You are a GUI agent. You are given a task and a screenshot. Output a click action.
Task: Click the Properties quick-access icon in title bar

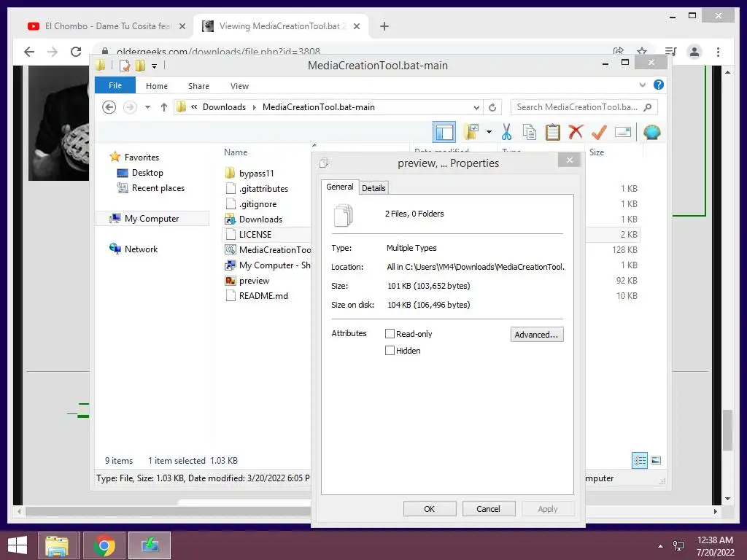coord(124,65)
